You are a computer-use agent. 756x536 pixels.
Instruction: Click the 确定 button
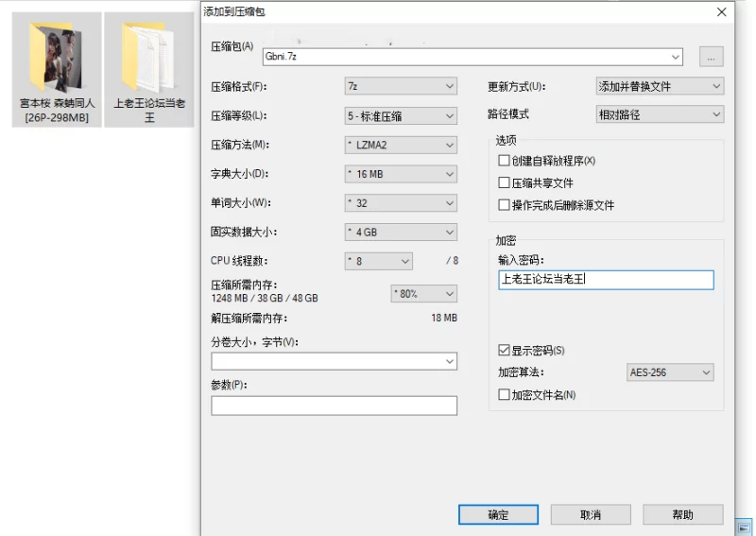498,515
